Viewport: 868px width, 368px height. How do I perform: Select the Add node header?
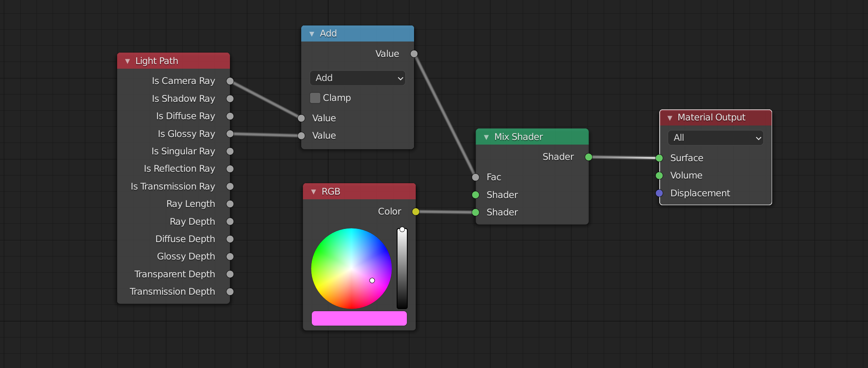(358, 33)
